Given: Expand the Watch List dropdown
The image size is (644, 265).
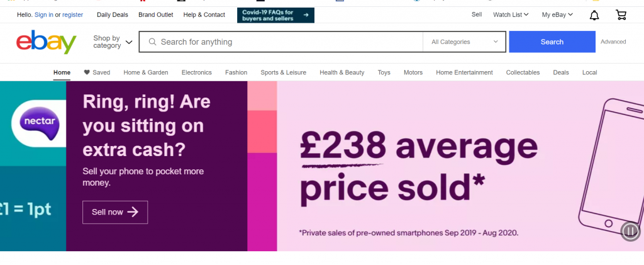Looking at the screenshot, I should [511, 14].
